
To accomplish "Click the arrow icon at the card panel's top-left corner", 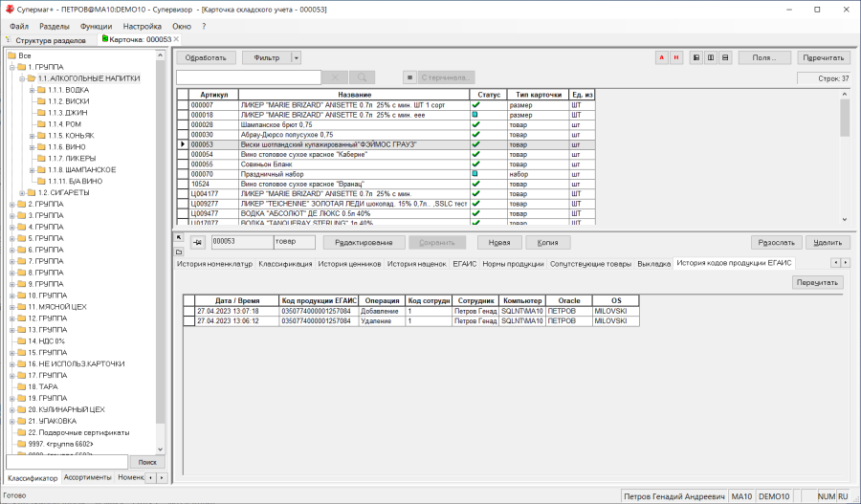I will point(179,237).
